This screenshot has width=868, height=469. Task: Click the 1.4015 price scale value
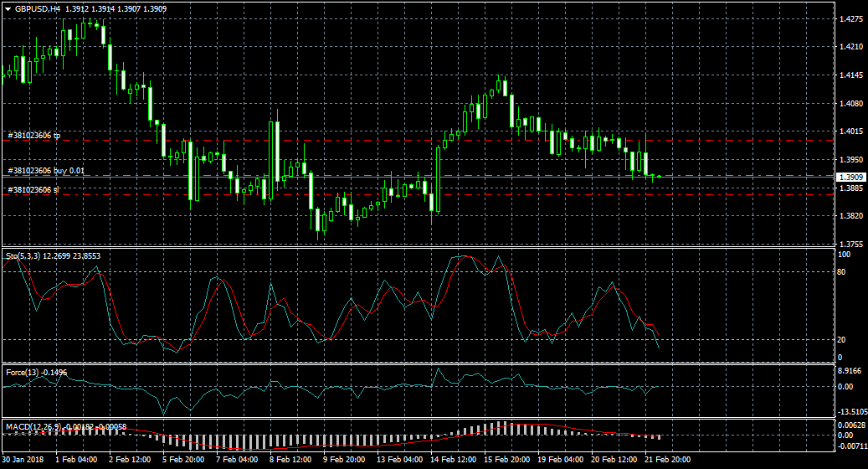(x=850, y=131)
